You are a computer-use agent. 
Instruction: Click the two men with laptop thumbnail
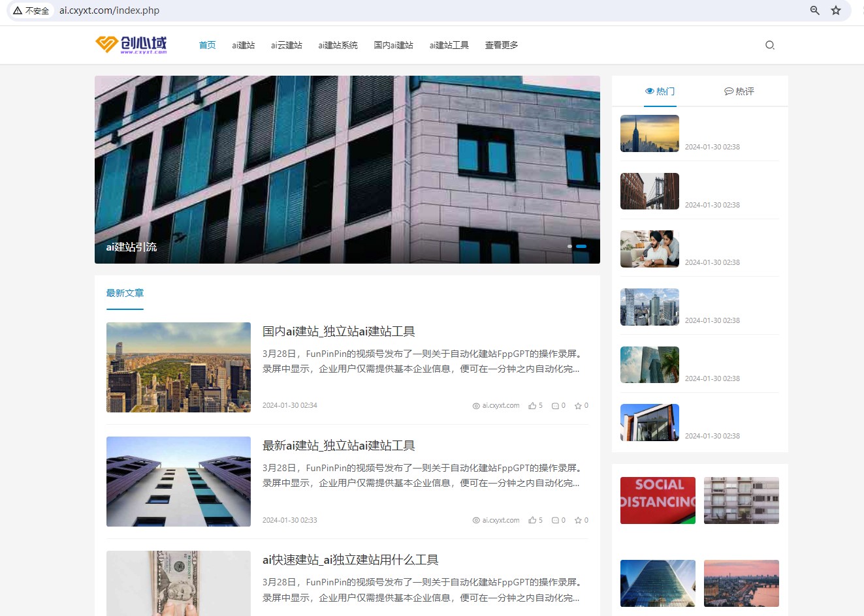(650, 249)
